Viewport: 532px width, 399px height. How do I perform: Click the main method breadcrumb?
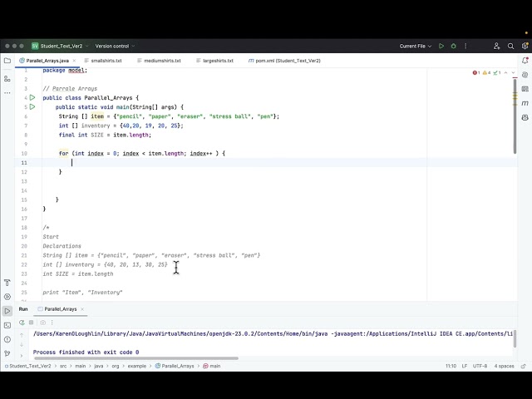[212, 366]
